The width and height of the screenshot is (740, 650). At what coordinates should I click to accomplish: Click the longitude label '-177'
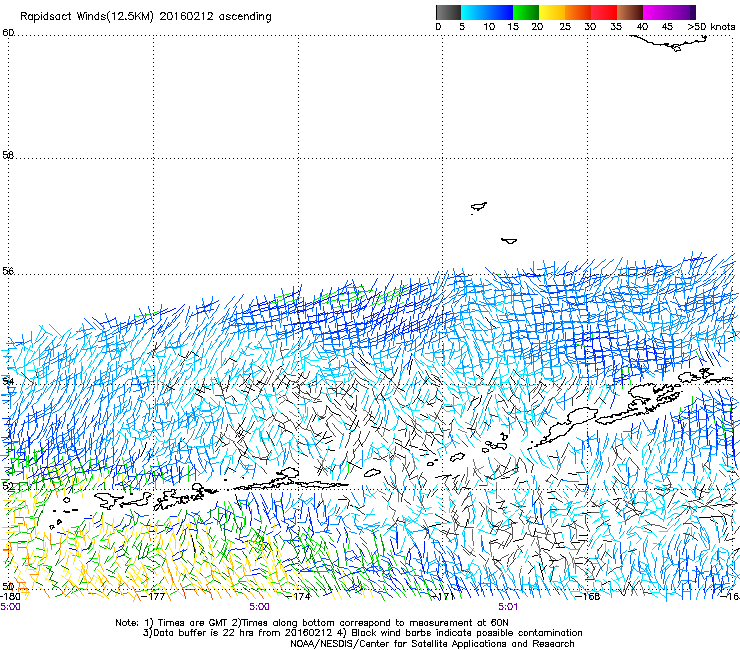coord(153,596)
